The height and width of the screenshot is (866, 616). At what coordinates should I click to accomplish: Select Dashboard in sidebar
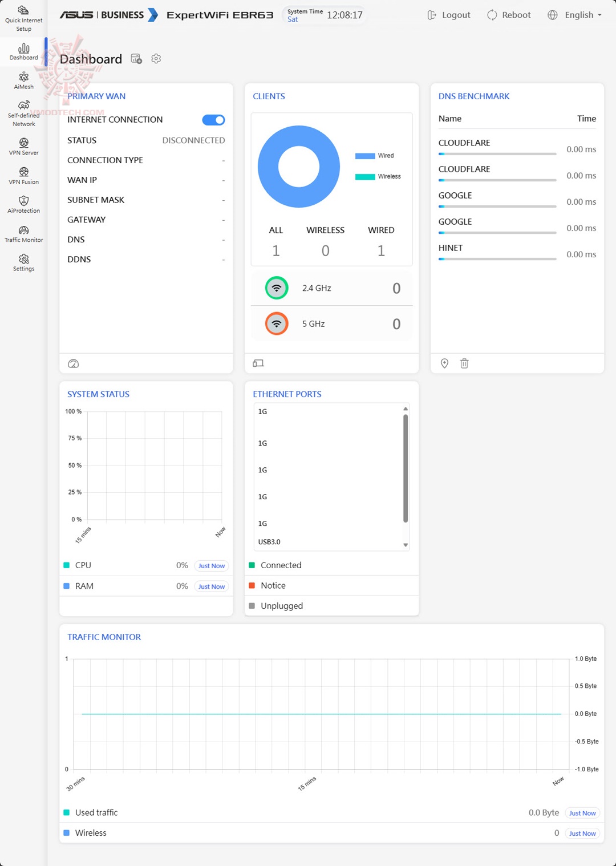pos(23,52)
